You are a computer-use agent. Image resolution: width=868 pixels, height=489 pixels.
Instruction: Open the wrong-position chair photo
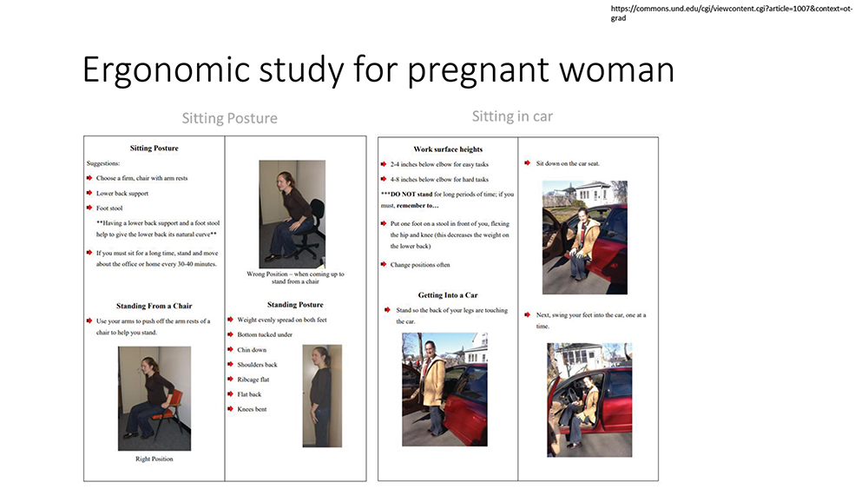coord(293,215)
